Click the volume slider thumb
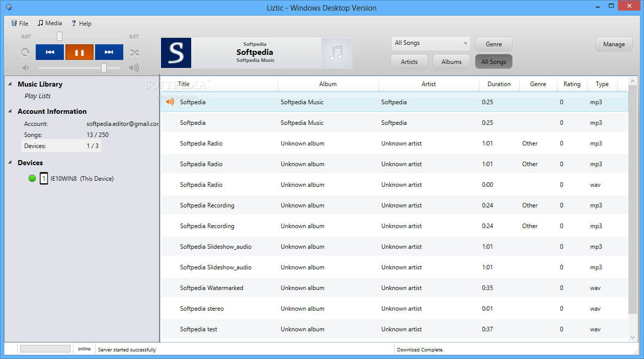The height and width of the screenshot is (359, 644). coord(104,67)
